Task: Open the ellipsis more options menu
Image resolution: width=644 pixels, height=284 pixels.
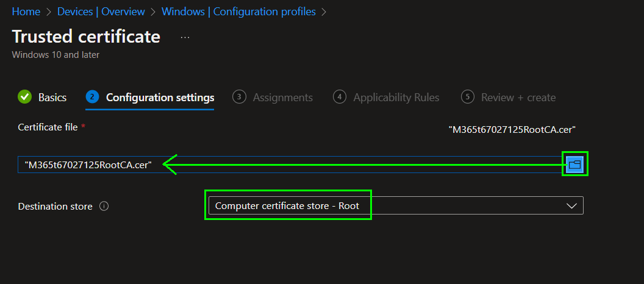Action: click(185, 37)
